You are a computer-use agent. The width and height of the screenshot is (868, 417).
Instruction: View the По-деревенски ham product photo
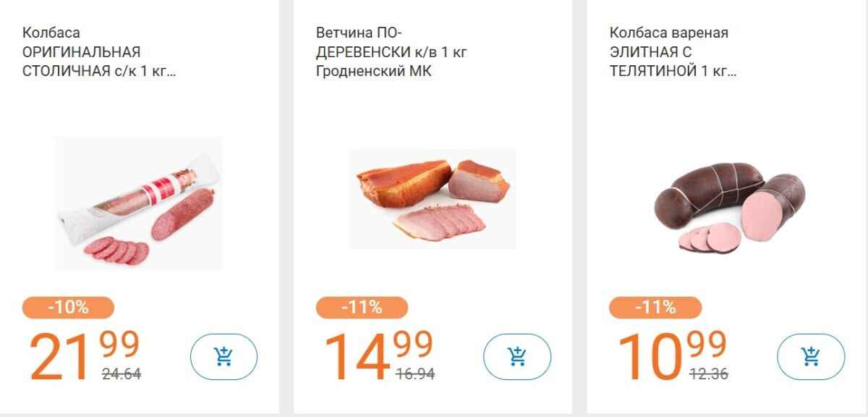[x=433, y=199]
